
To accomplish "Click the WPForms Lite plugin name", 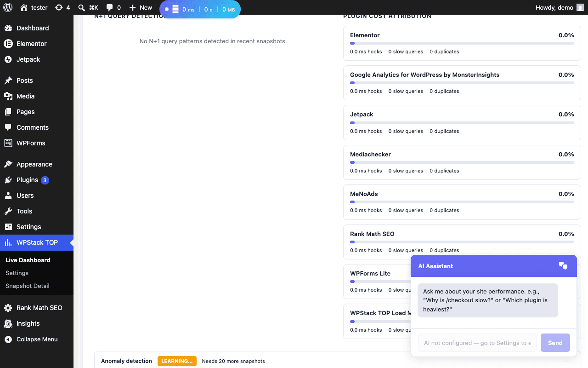I will pyautogui.click(x=370, y=273).
